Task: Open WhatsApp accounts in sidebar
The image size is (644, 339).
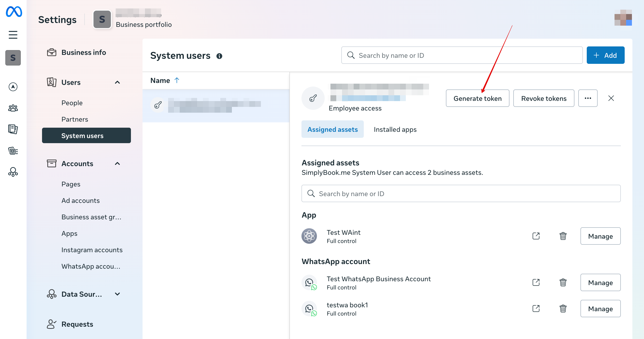Action: [91, 266]
